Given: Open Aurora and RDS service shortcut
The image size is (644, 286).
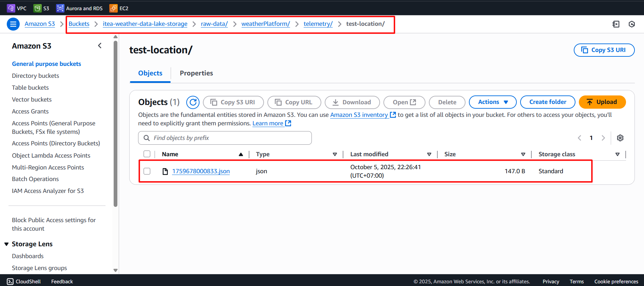Looking at the screenshot, I should click(79, 8).
